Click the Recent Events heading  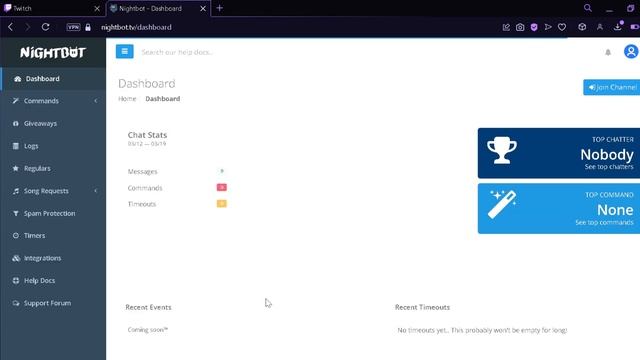pos(148,307)
